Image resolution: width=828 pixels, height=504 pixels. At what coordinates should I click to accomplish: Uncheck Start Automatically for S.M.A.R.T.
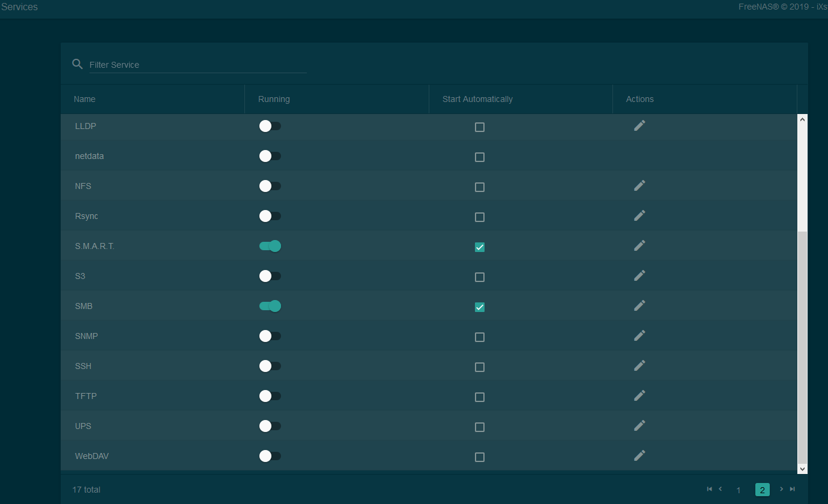tap(480, 247)
